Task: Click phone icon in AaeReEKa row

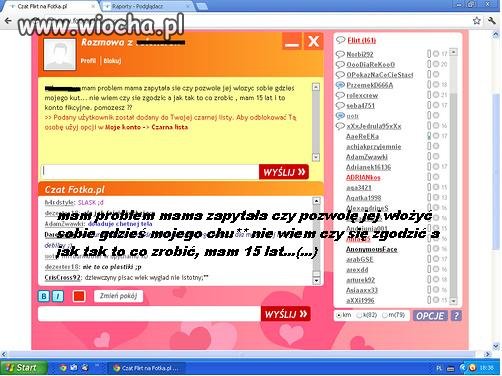Action: click(429, 136)
